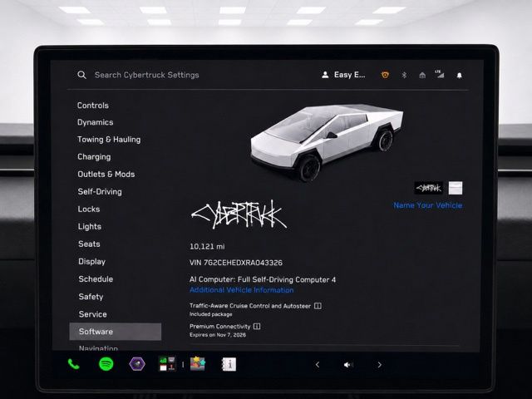
Task: Open Seats settings
Action: click(x=89, y=244)
